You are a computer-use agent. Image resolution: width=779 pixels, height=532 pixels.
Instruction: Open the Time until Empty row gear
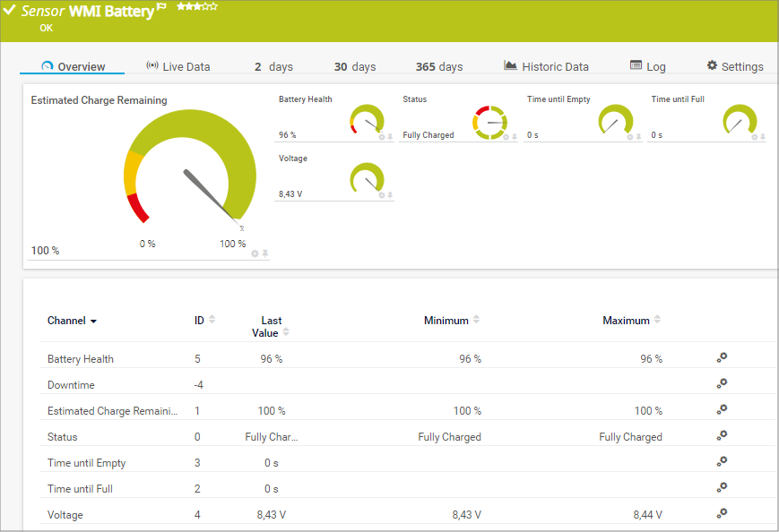(722, 461)
